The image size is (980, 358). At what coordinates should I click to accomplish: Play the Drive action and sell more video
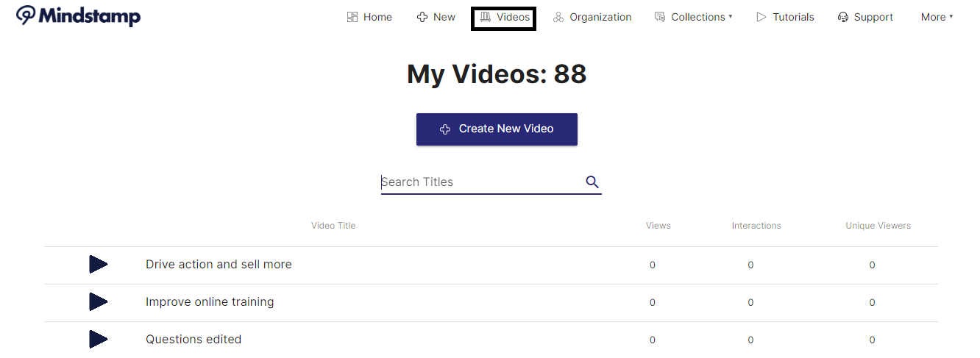click(x=99, y=265)
